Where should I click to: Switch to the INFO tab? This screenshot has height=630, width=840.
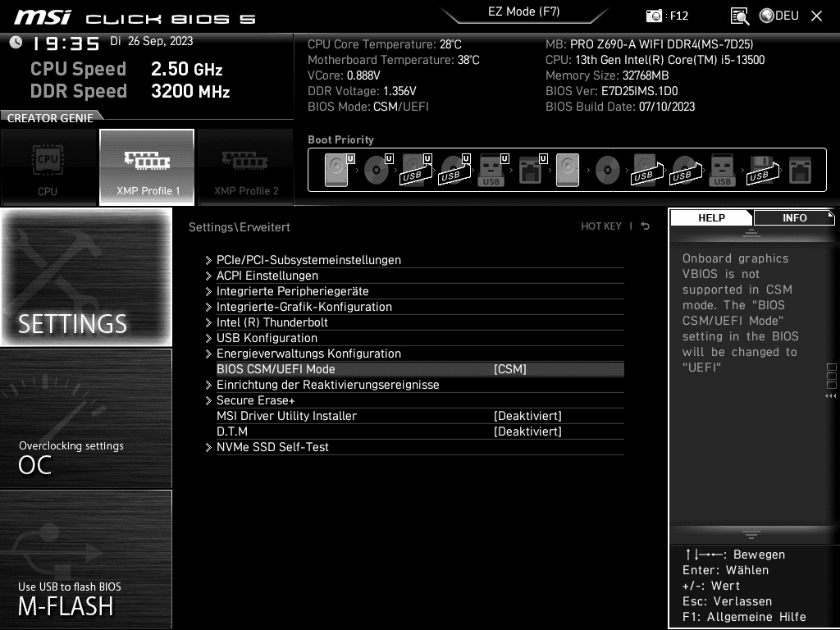(x=794, y=217)
